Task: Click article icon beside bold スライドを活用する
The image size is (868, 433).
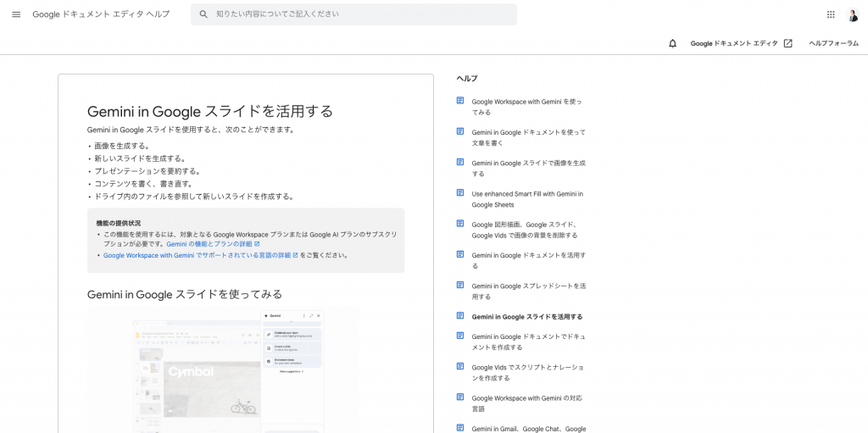Action: click(459, 315)
